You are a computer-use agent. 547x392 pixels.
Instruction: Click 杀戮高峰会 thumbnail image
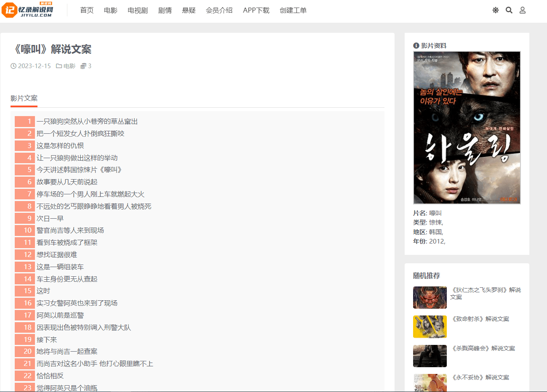point(430,356)
